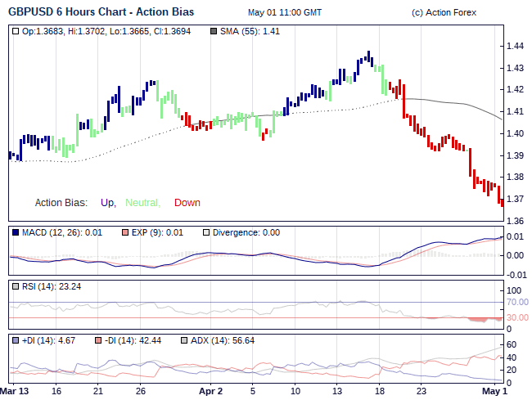Select the 'Down' Action Bias label
This screenshot has width=532, height=400.
click(x=187, y=203)
